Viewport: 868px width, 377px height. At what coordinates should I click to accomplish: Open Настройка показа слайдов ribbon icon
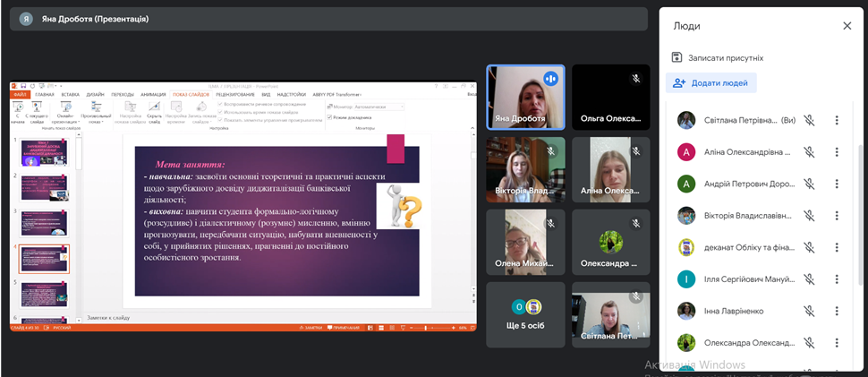[130, 111]
